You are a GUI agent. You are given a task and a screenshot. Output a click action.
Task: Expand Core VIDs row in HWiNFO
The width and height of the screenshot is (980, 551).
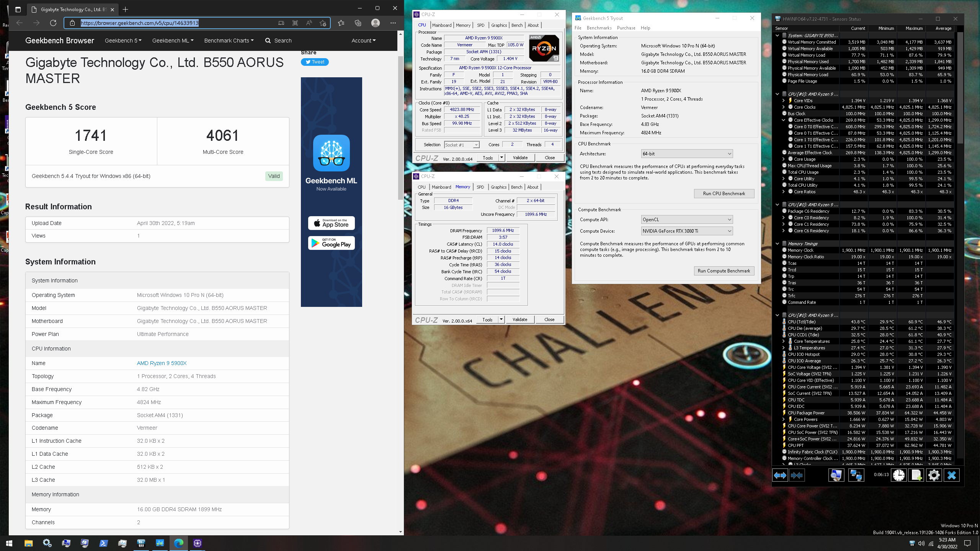[783, 101]
